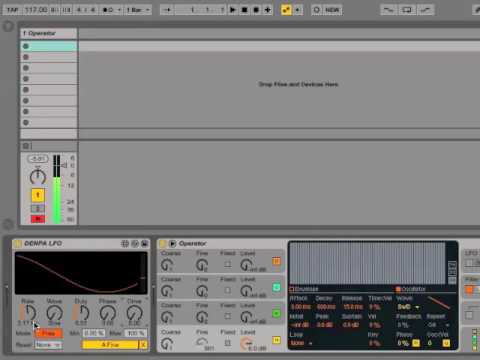Toggle the Operator device activator

[x=163, y=244]
